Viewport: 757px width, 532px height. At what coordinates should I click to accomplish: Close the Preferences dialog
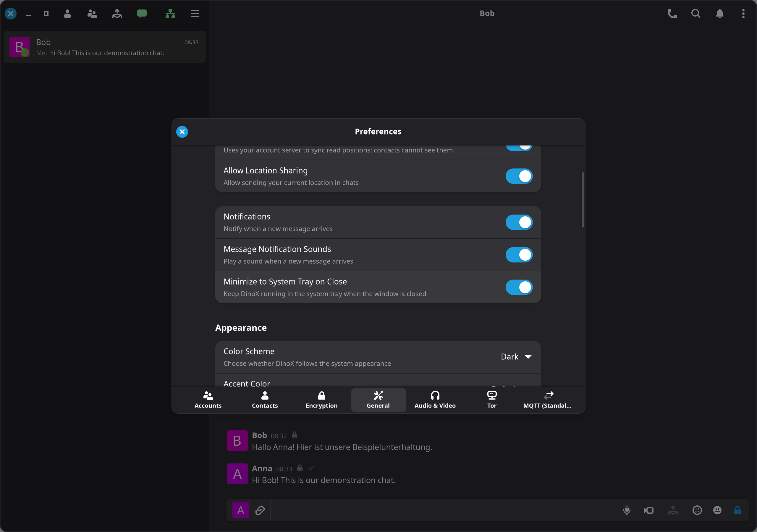(x=182, y=132)
